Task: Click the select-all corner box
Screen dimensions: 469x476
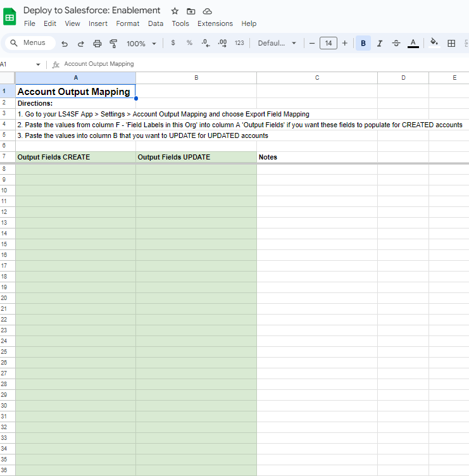Action: point(8,78)
